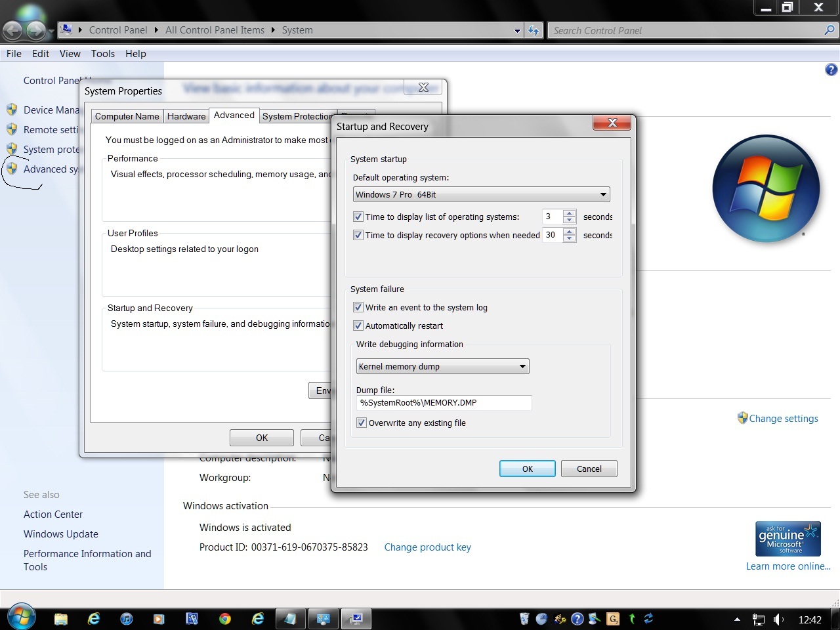Open the music player taskbar icon

tap(127, 618)
